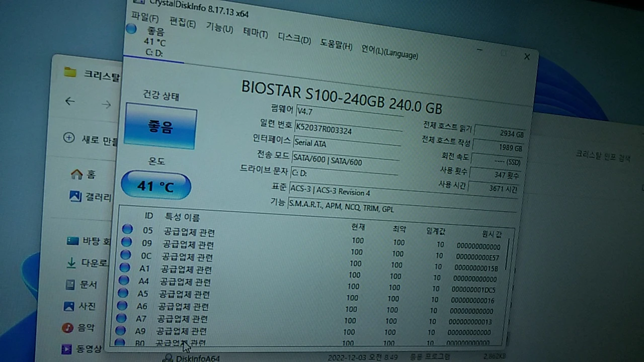Open the 사진 pictures sidebar folder
The width and height of the screenshot is (644, 362).
click(79, 306)
